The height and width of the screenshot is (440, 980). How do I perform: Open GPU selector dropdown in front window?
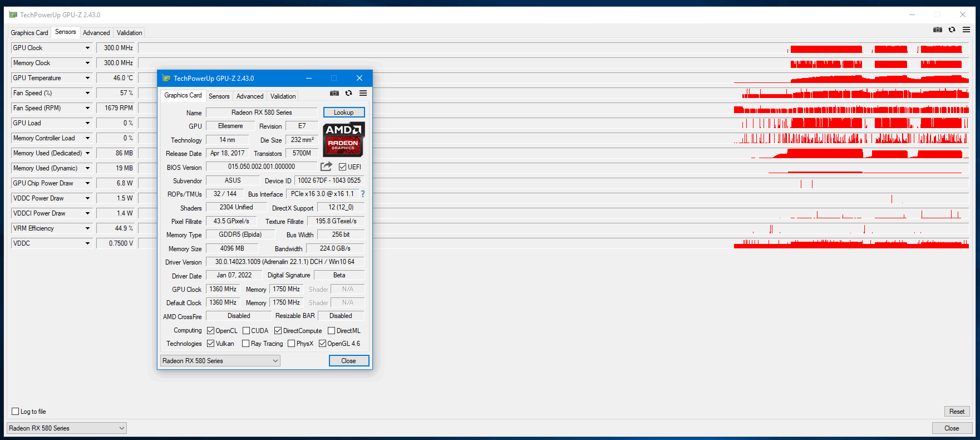pos(220,360)
